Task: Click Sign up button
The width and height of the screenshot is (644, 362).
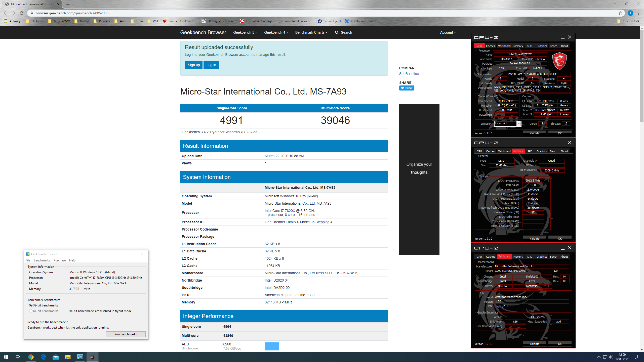Action: click(194, 65)
